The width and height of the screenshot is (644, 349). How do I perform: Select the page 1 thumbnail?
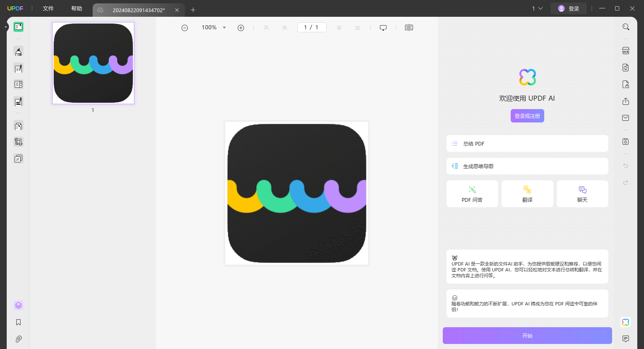click(93, 63)
